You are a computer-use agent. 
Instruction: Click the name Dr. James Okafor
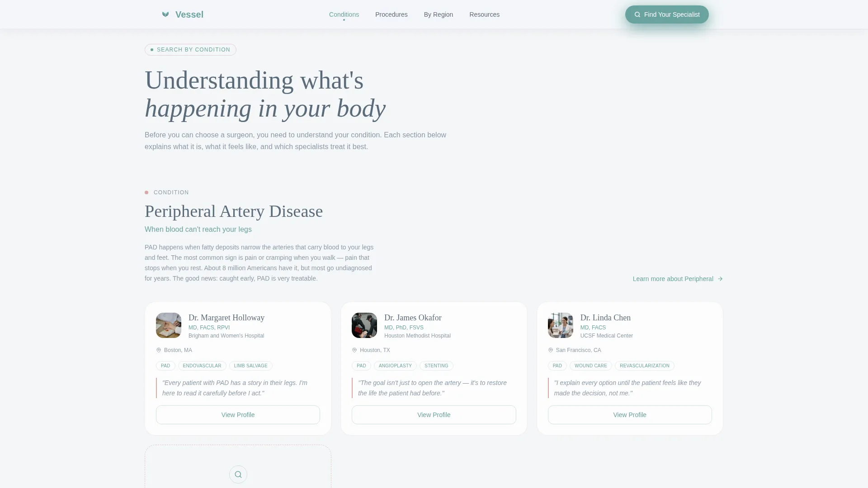tap(413, 318)
